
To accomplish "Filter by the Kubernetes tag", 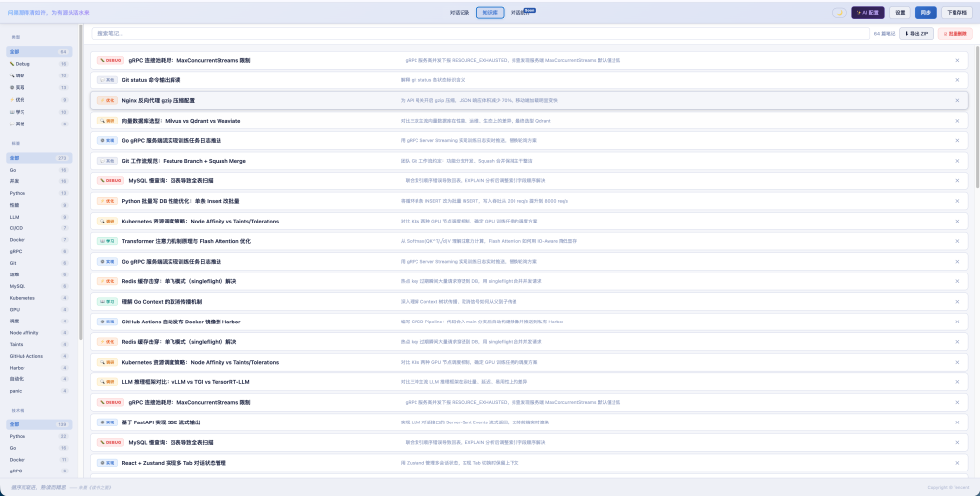I will pyautogui.click(x=39, y=298).
